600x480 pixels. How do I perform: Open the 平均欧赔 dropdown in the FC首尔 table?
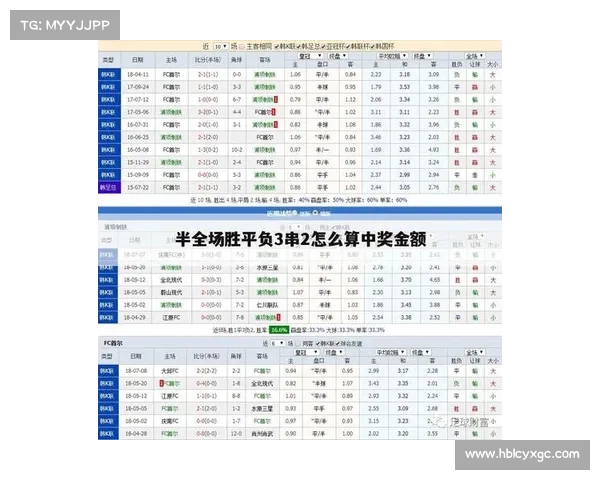(390, 352)
